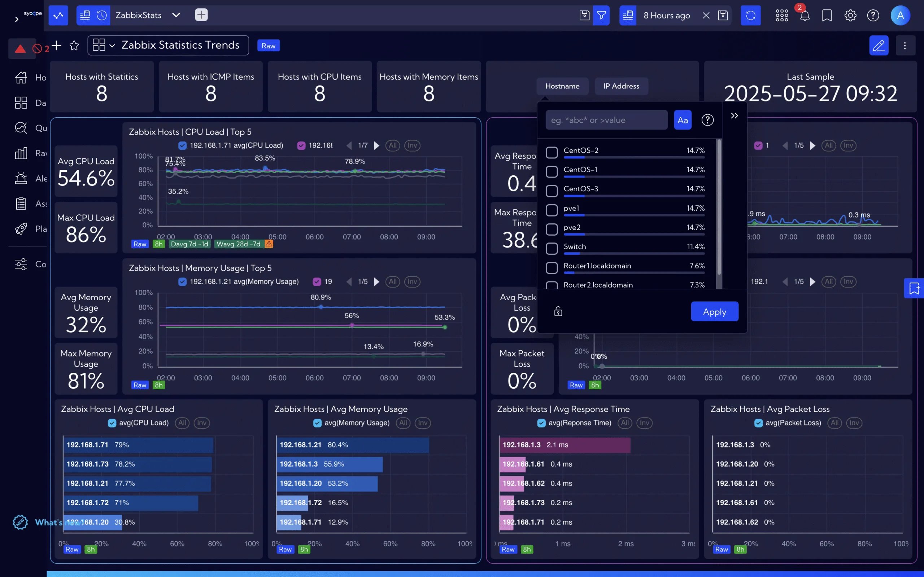Open the bookmarks icon in top bar
Viewport: 924px width, 577px height.
pyautogui.click(x=827, y=16)
